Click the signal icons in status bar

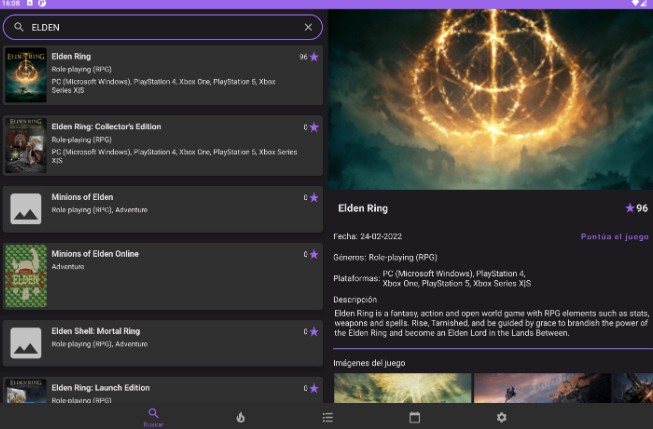click(x=639, y=3)
